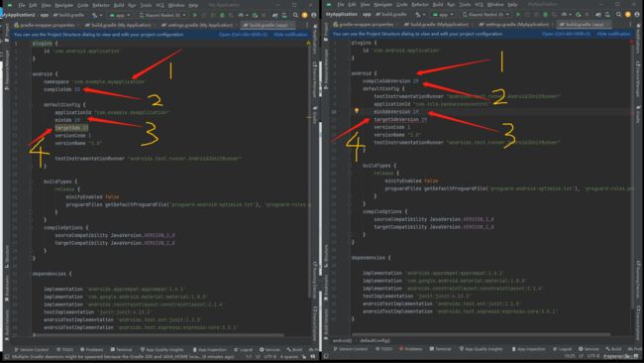Open Version Control panel in the left window
Image resolution: width=644 pixels, height=363 pixels.
pyautogui.click(x=32, y=349)
